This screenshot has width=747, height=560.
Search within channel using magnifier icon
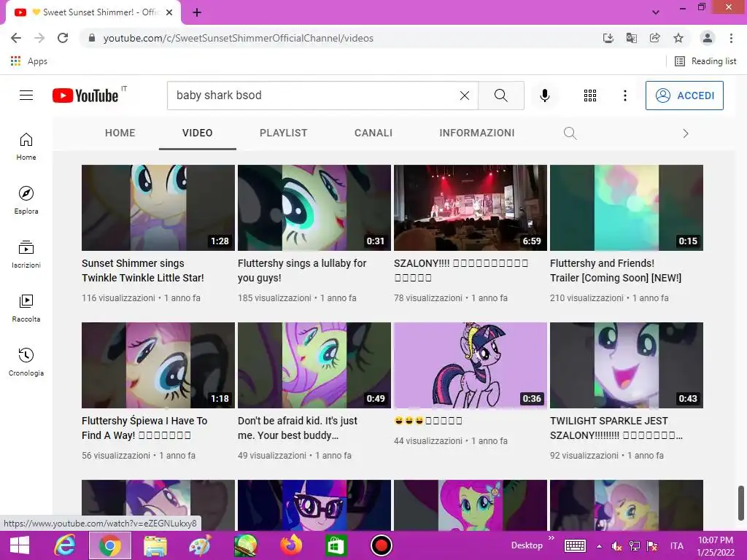click(x=570, y=133)
